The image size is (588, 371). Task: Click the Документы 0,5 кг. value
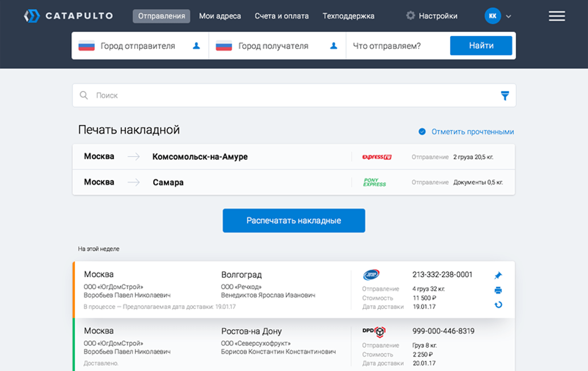click(478, 182)
